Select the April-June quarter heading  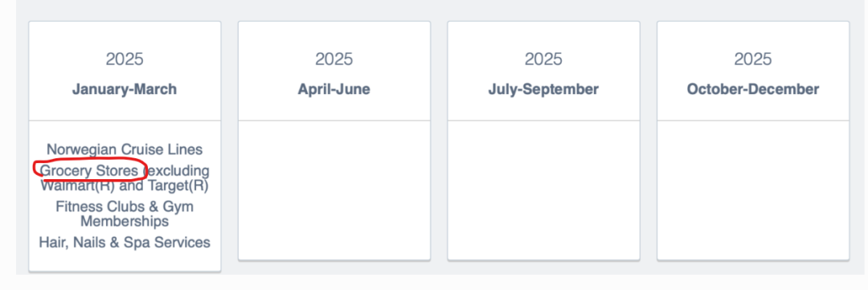[334, 89]
